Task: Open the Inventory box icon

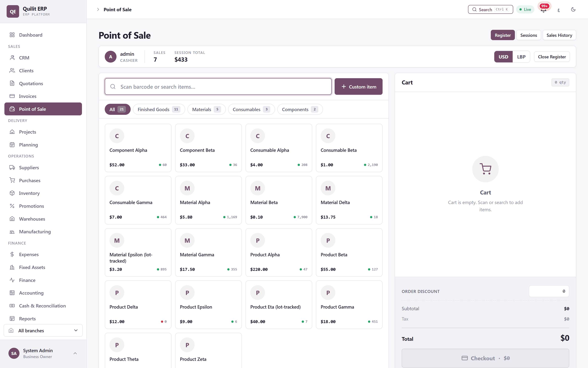Action: click(12, 193)
